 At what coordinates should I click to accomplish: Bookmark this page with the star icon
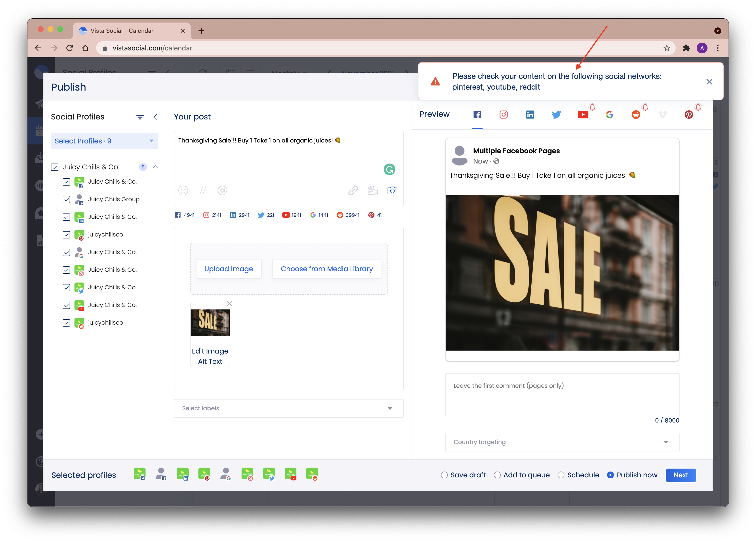[x=667, y=48]
